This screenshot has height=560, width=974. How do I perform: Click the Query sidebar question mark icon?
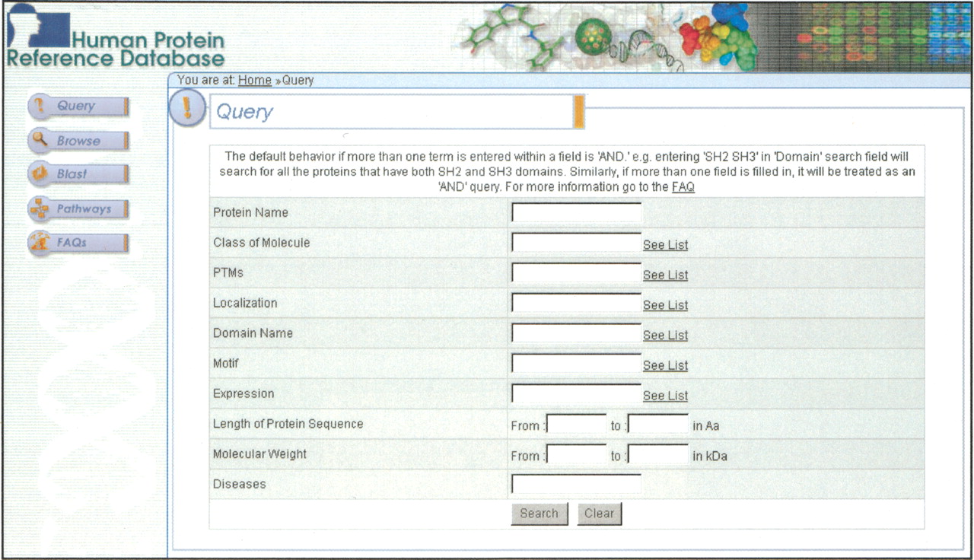point(40,107)
